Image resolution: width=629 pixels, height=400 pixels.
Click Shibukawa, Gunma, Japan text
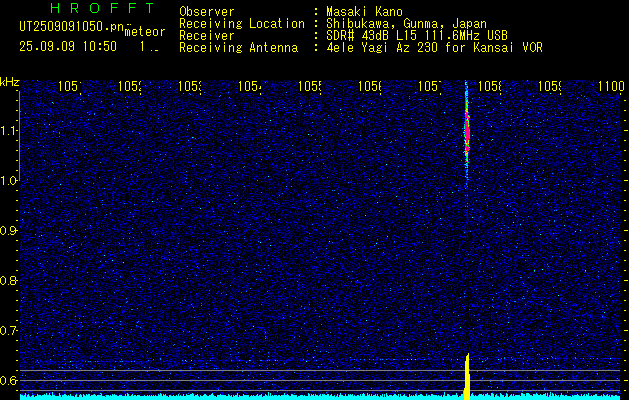point(406,24)
